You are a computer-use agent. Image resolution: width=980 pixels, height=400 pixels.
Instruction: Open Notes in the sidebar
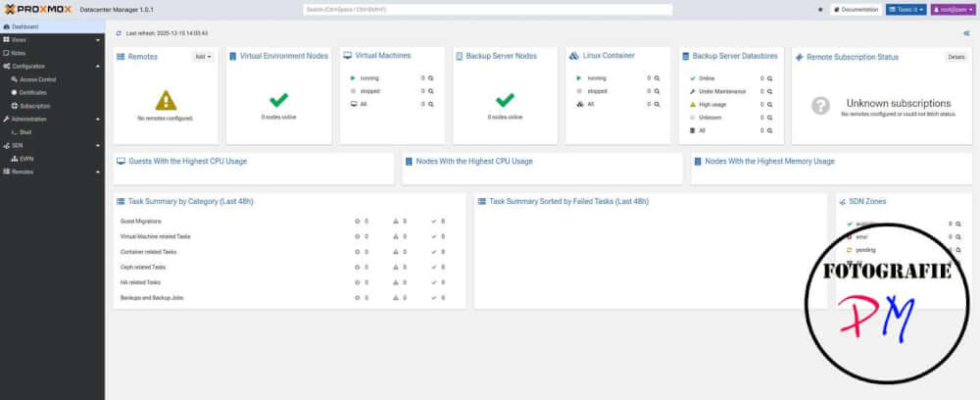(53, 53)
